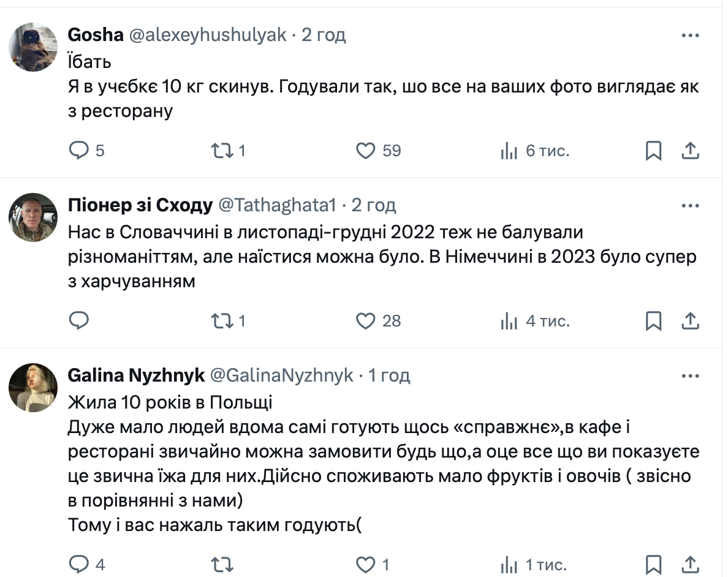Open more menu on Піонер зі Сходу's tweet
The width and height of the screenshot is (728, 577).
691,206
